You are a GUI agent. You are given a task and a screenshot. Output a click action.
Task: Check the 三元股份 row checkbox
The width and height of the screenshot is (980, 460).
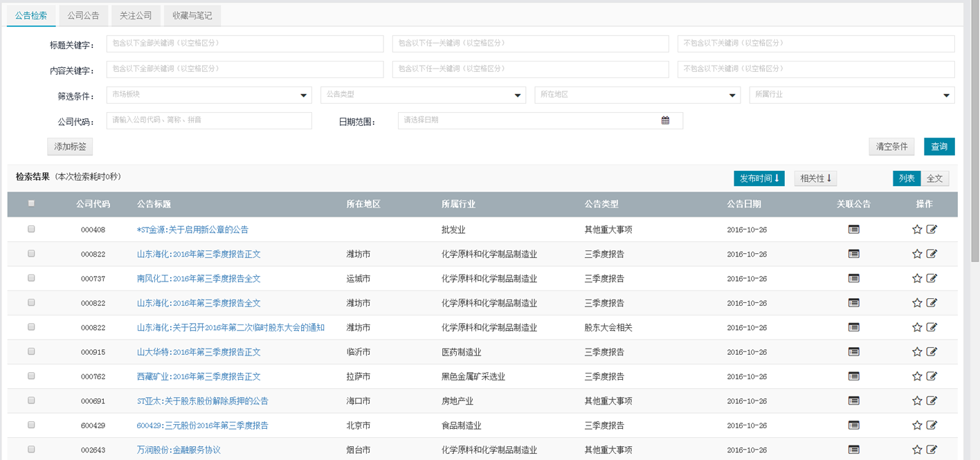[x=31, y=425]
